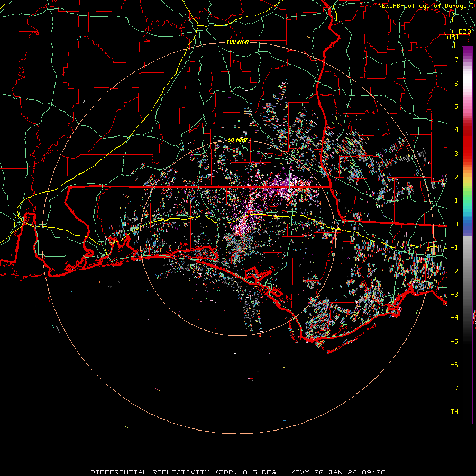Click the 2 dB yellow label on legend
This screenshot has height=476, width=476.
(x=456, y=177)
